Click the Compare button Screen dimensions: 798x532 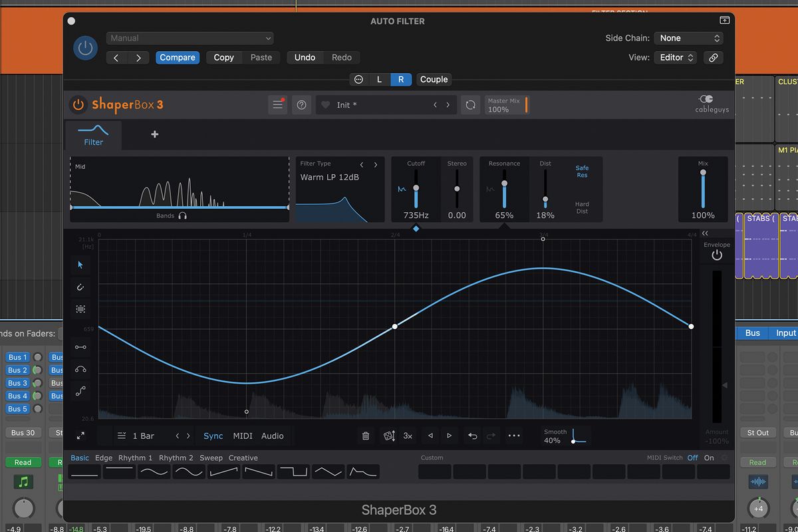(x=177, y=57)
